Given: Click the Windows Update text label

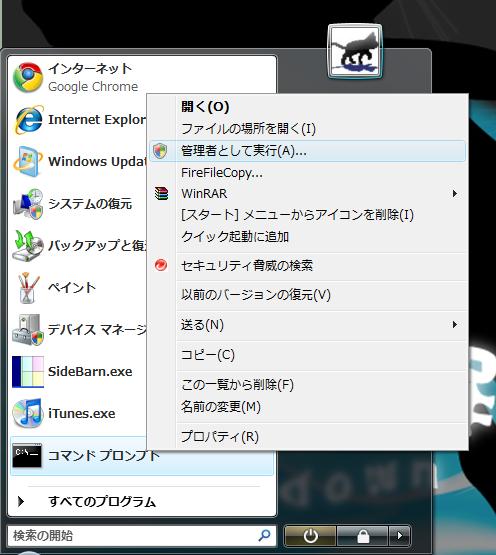Looking at the screenshot, I should pyautogui.click(x=97, y=162).
